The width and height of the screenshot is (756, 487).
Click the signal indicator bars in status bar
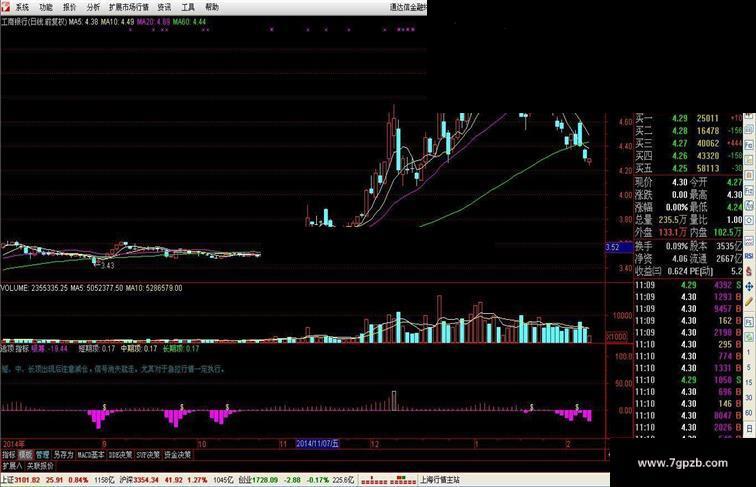pos(389,480)
